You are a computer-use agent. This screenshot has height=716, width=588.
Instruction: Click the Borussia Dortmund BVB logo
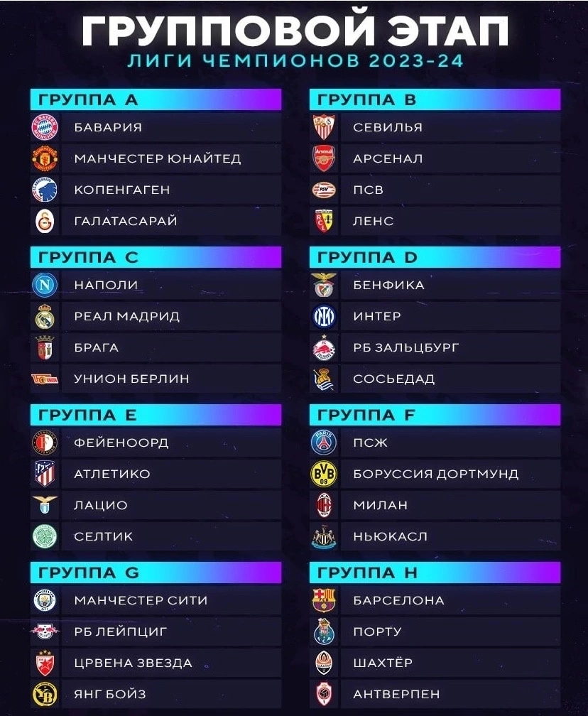[324, 474]
